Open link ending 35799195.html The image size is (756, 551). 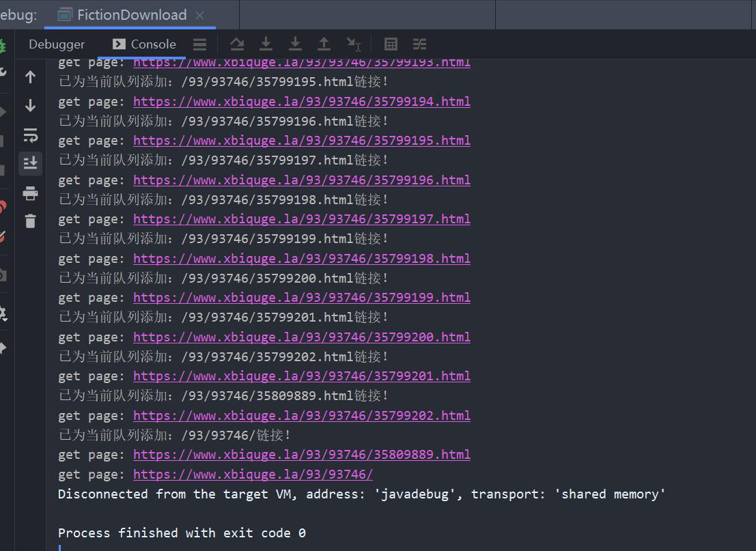[302, 141]
